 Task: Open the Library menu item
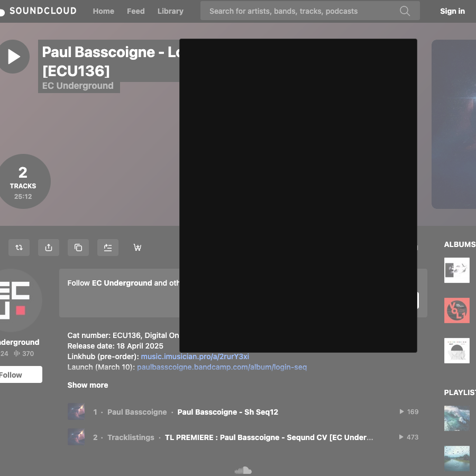[170, 11]
